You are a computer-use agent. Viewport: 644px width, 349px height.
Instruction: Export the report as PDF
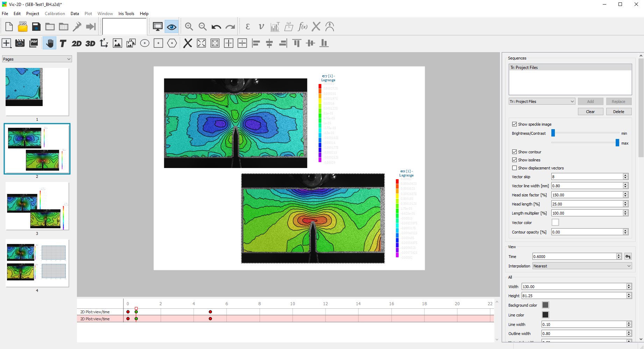pos(34,43)
